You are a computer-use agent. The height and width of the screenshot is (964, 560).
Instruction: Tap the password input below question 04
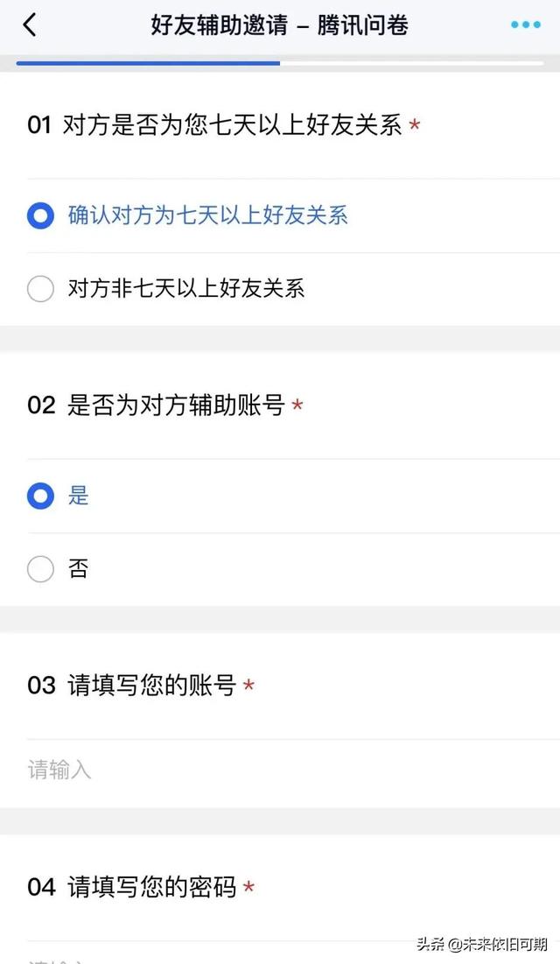pyautogui.click(x=175, y=959)
